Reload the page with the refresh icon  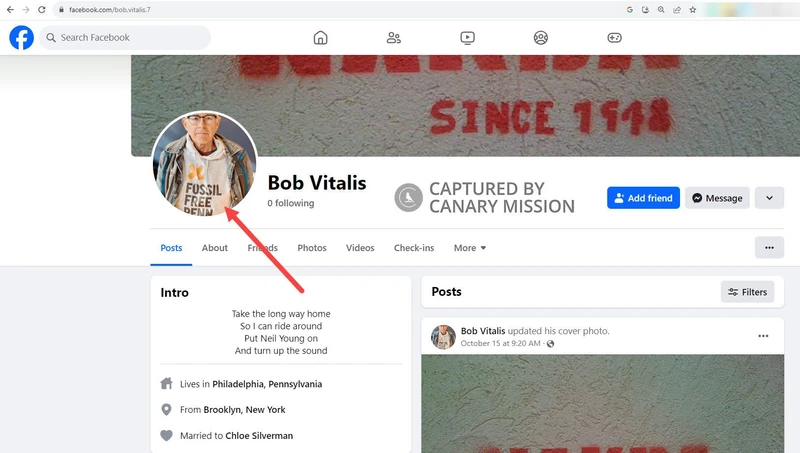[42, 10]
